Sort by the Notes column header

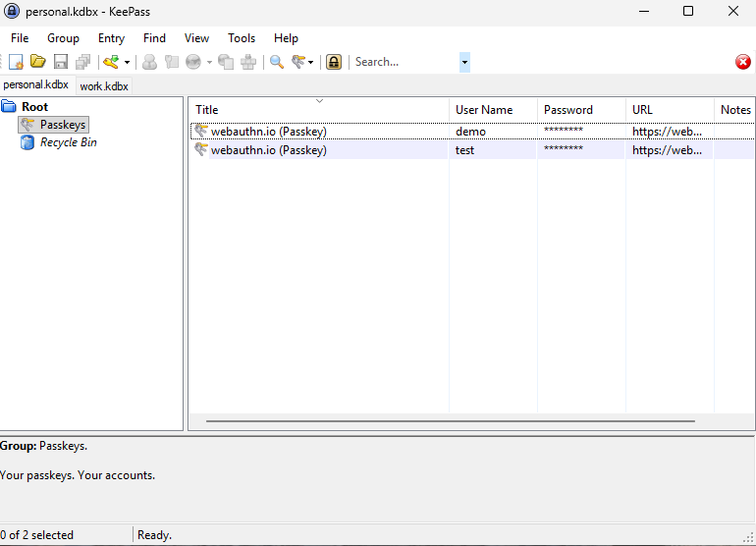[x=734, y=110]
